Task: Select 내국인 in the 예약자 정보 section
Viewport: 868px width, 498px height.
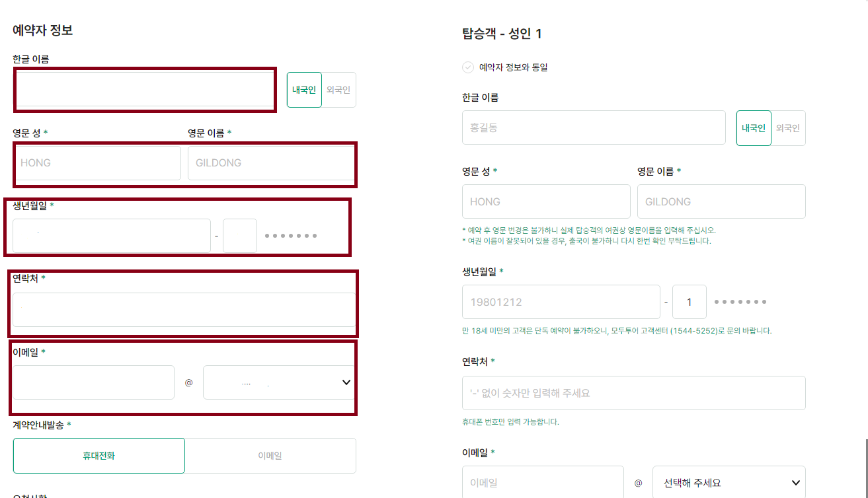Action: click(304, 90)
